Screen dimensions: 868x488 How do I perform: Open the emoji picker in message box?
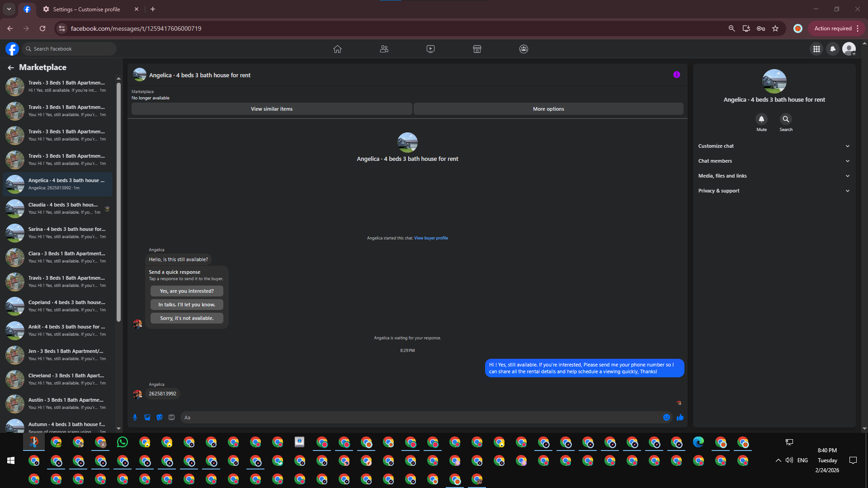tap(666, 418)
